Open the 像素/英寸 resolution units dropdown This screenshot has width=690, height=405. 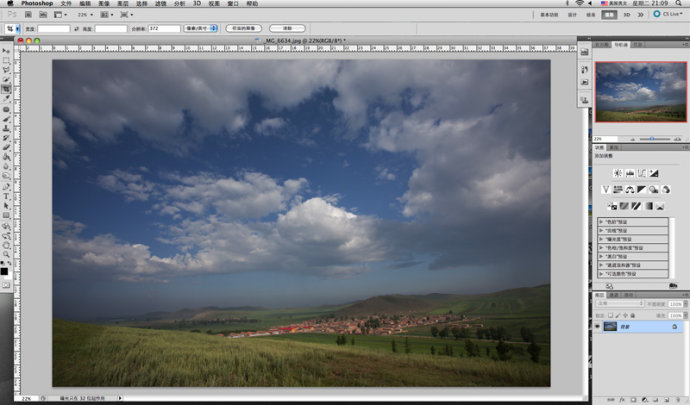point(201,28)
